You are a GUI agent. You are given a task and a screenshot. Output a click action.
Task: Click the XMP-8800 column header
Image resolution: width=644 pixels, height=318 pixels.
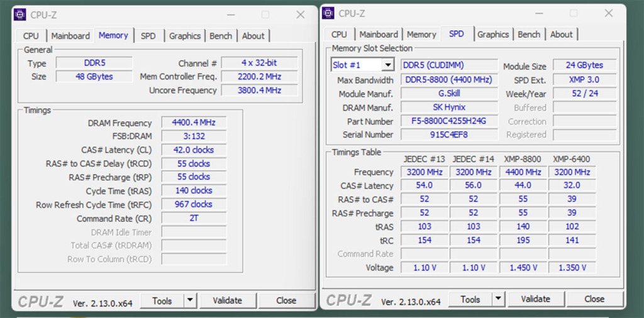tap(523, 159)
